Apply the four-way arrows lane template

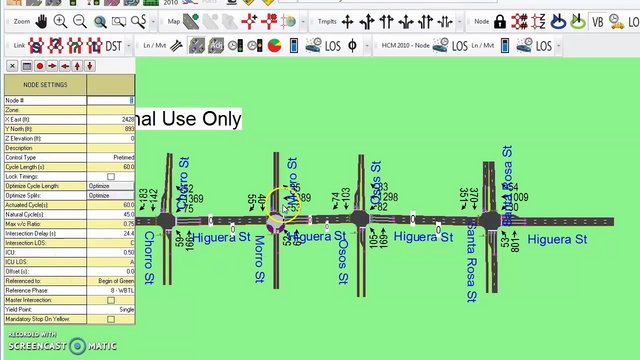coord(347,21)
